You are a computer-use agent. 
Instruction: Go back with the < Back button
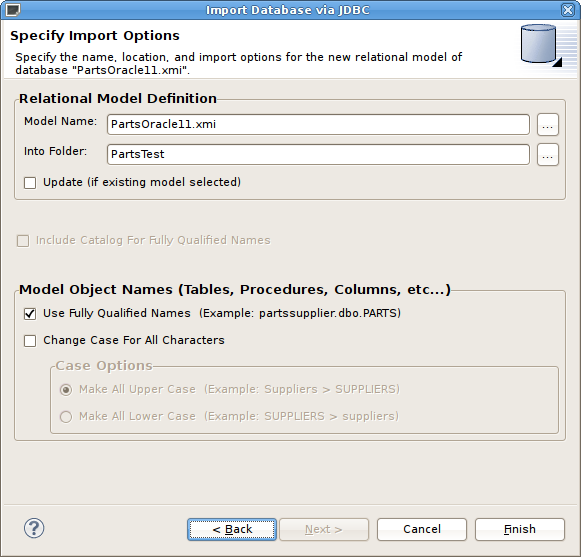(232, 529)
